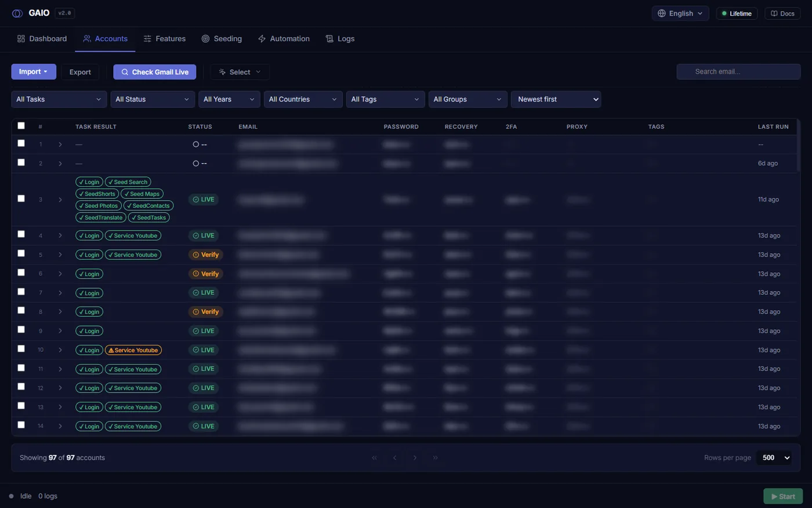This screenshot has width=812, height=508.
Task: Open the Docs book icon button
Action: pyautogui.click(x=782, y=13)
